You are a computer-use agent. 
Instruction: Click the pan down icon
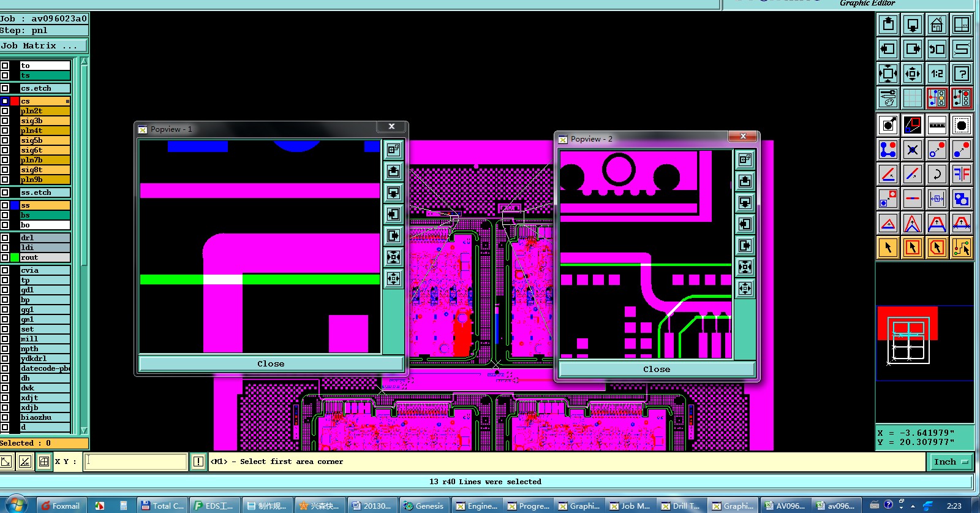pyautogui.click(x=913, y=25)
